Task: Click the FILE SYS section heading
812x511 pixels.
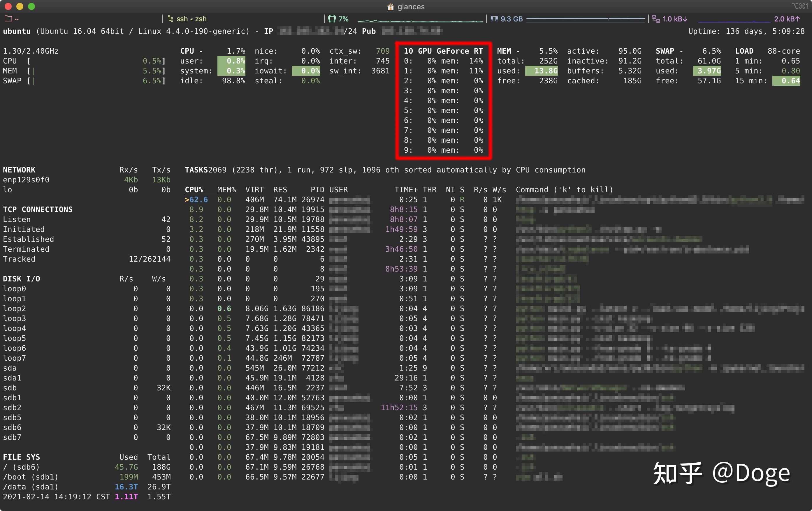Action: 22,457
